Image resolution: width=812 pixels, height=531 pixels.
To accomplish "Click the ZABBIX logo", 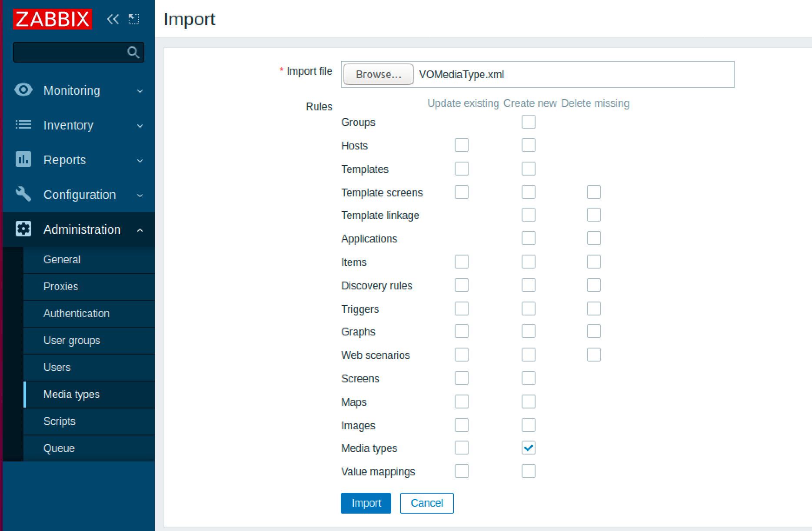I will (x=52, y=19).
